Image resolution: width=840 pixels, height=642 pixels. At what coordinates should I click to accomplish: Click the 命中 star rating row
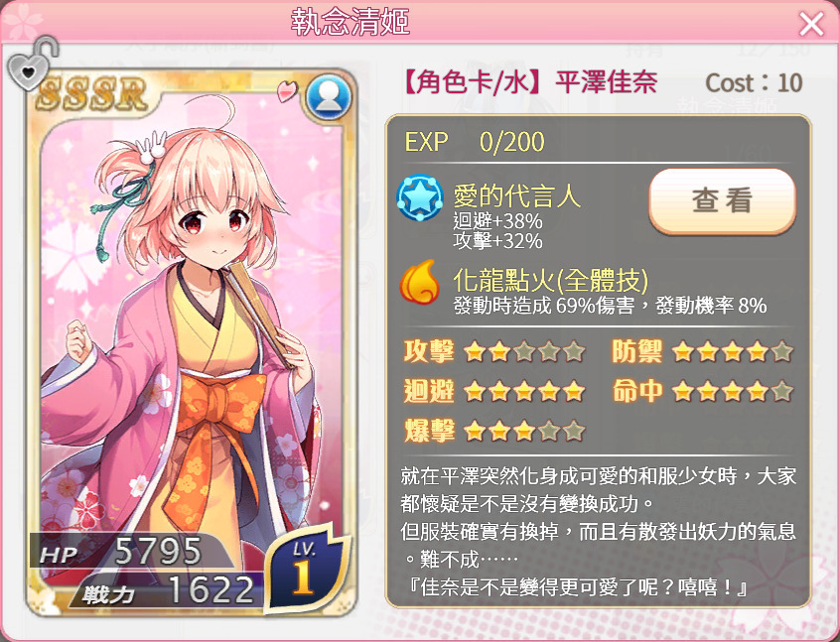702,391
